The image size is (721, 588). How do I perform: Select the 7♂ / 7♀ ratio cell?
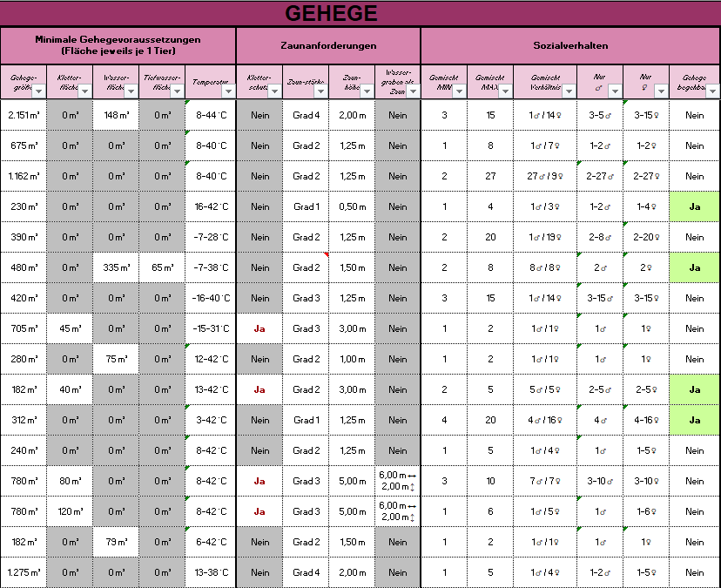pos(545,481)
